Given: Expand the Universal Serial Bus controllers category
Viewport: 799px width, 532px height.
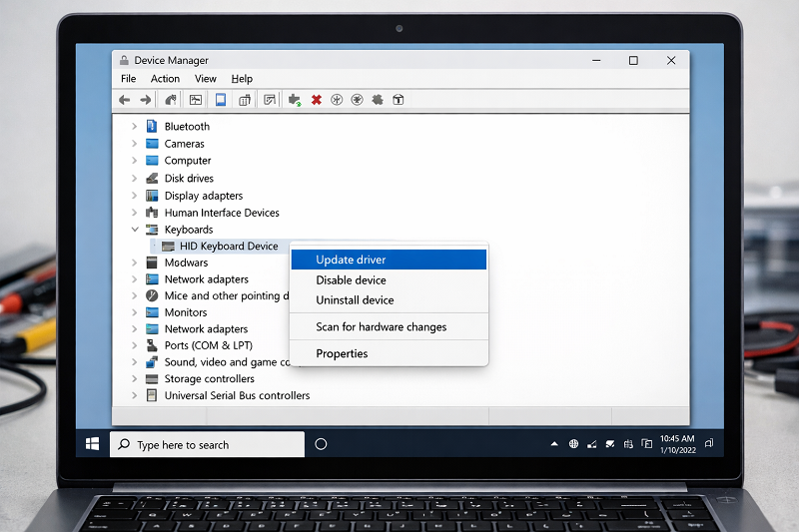Looking at the screenshot, I should 135,395.
